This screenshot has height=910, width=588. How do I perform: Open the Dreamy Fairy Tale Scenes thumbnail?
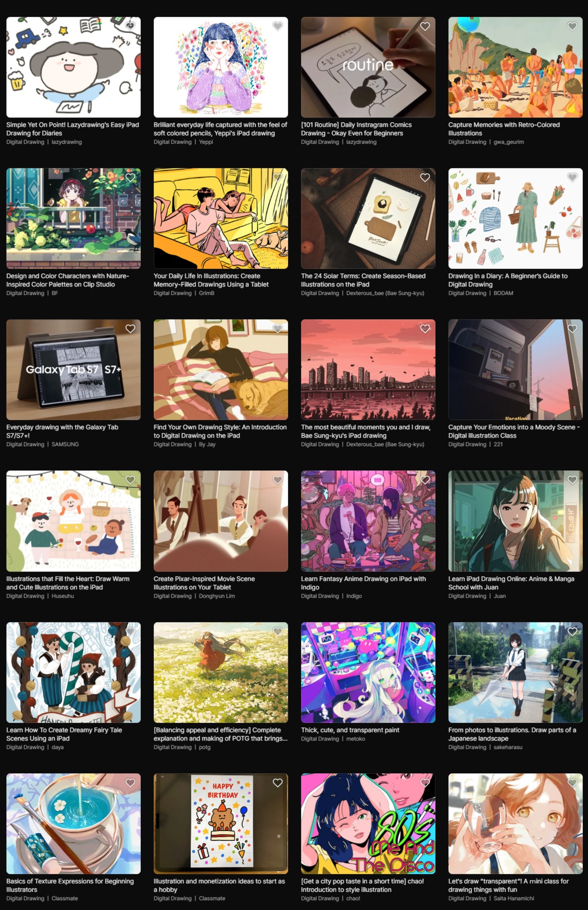[73, 672]
